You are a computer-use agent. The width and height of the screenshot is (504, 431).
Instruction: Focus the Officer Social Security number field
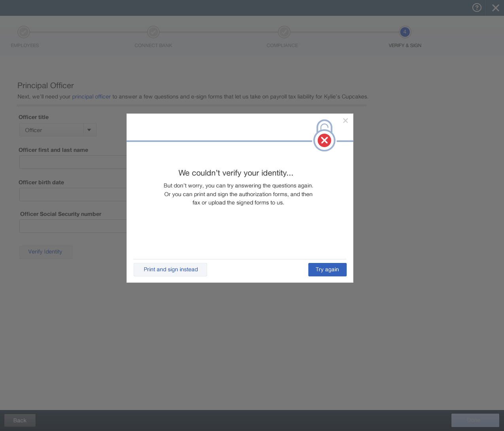73,226
